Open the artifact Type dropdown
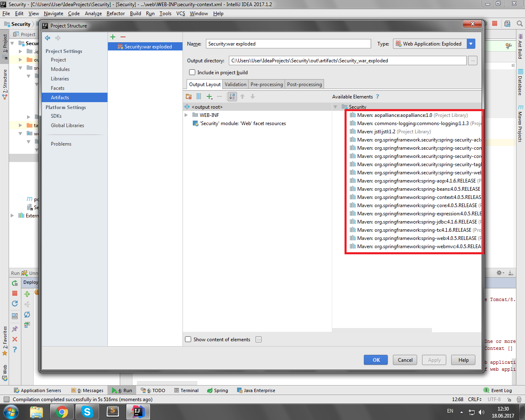 [471, 44]
